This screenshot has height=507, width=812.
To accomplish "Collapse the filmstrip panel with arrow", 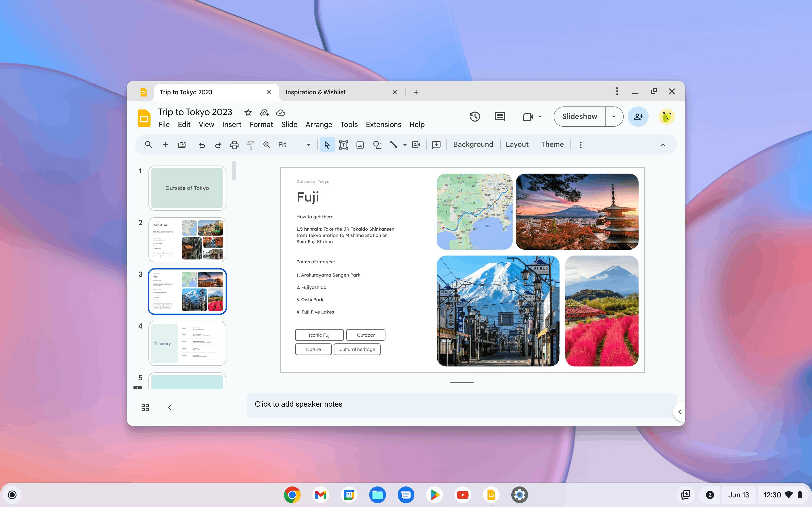I will pos(170,407).
